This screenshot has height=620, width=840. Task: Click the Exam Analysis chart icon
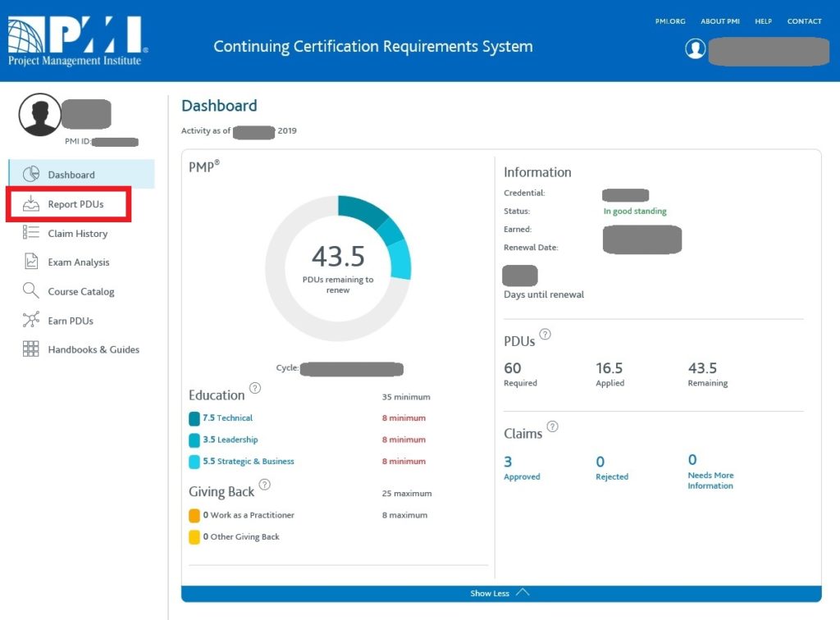point(31,262)
